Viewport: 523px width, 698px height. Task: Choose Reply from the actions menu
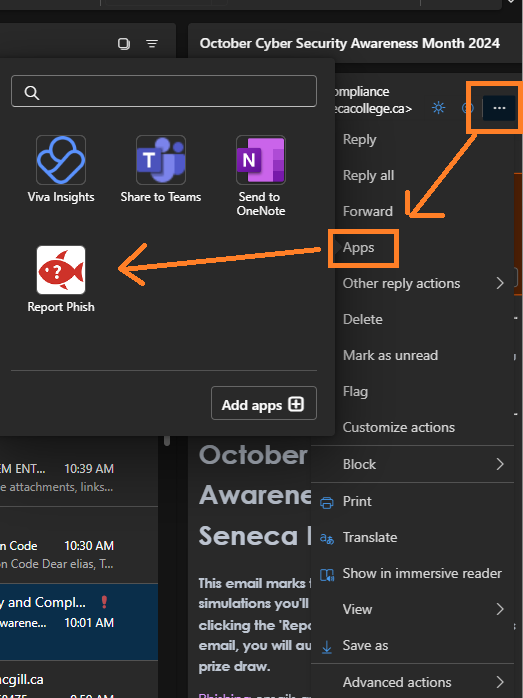point(359,139)
